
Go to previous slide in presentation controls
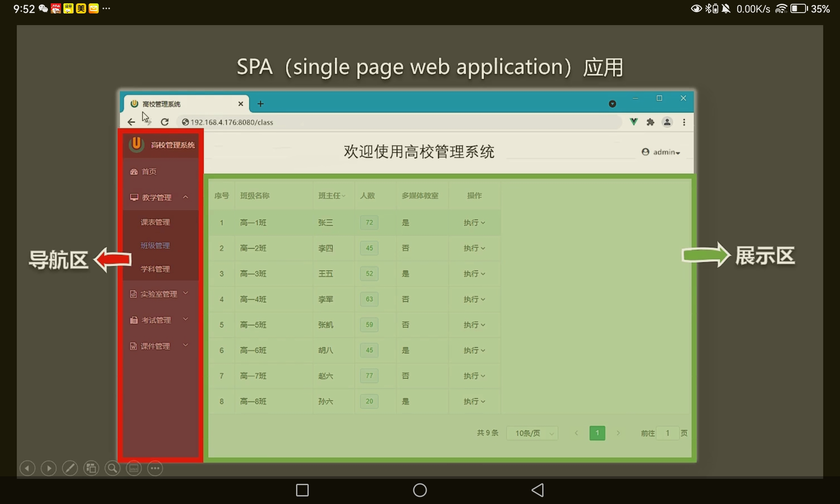point(27,468)
